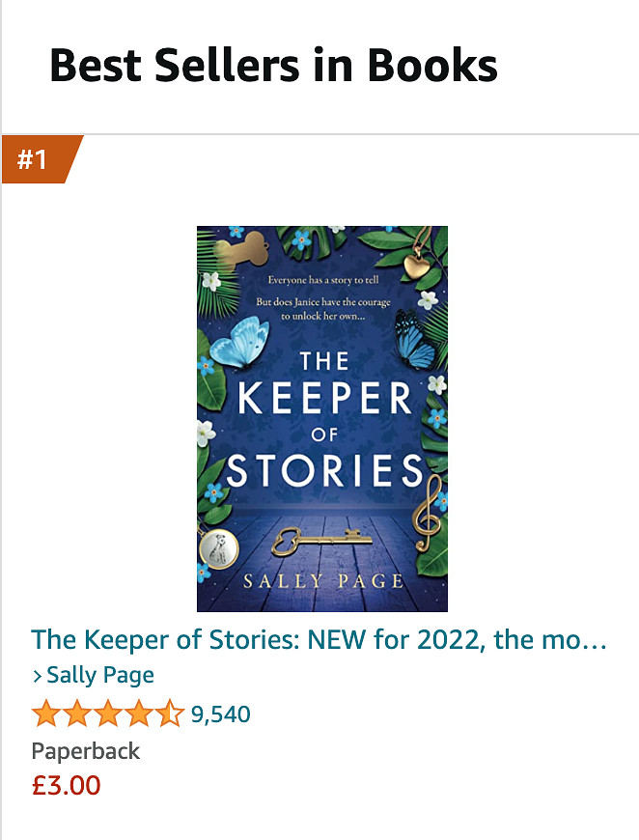Screen dimensions: 639x840
Task: Click the SALLY PAGE name on cover
Action: click(321, 581)
